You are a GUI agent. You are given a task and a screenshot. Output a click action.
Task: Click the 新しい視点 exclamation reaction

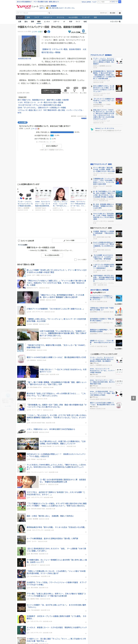(x=83, y=90)
